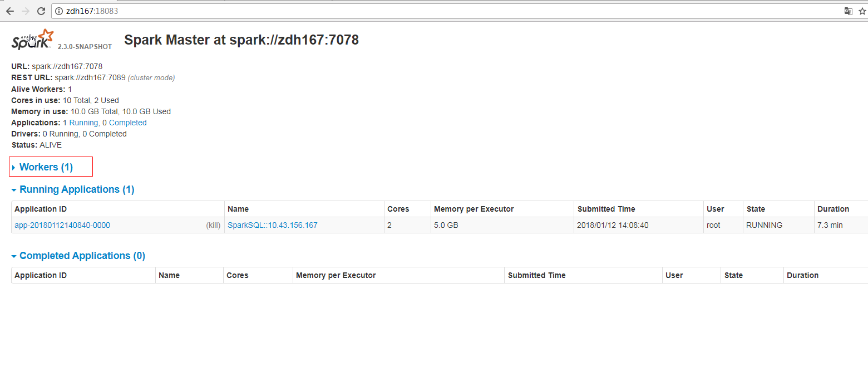The image size is (868, 376).
Task: Click the REST URL spark://zdh167:7089 line
Action: point(93,77)
